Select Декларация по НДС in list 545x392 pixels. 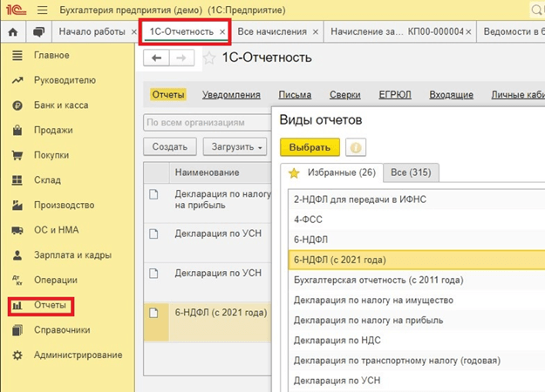pos(336,341)
